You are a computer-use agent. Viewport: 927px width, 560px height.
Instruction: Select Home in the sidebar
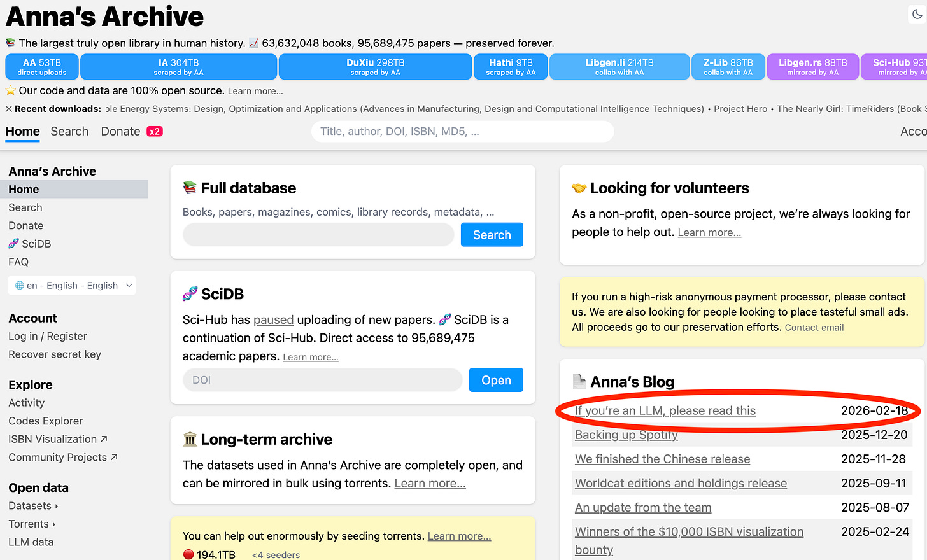[74, 189]
